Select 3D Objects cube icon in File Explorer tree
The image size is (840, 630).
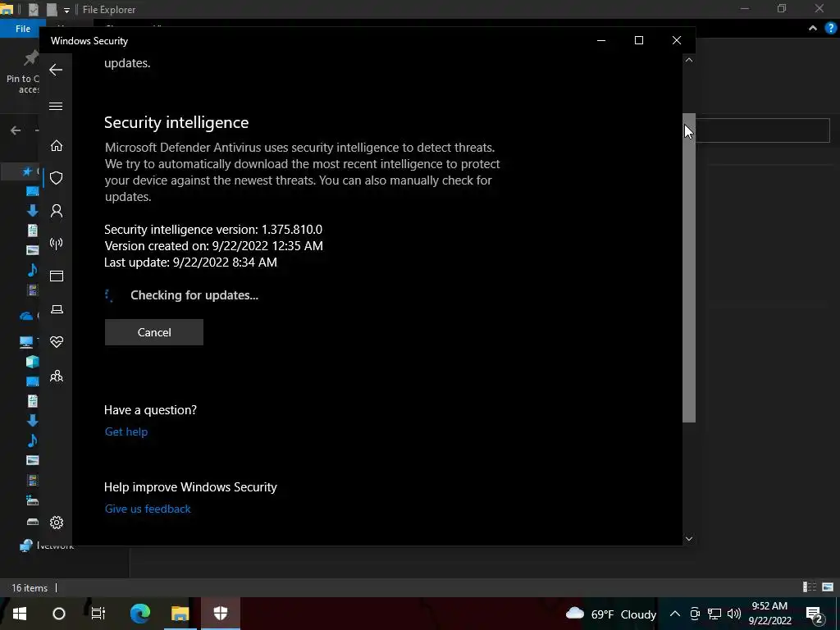(32, 362)
